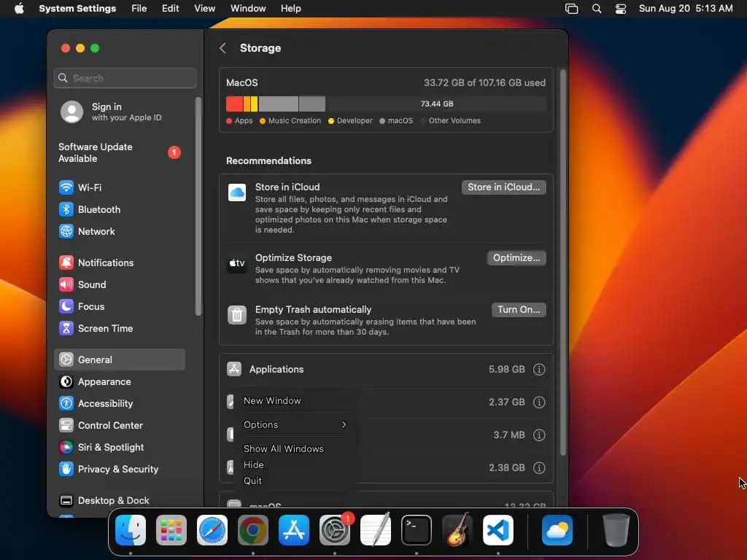The image size is (747, 560).
Task: Open Trash from the Dock
Action: pos(616,530)
